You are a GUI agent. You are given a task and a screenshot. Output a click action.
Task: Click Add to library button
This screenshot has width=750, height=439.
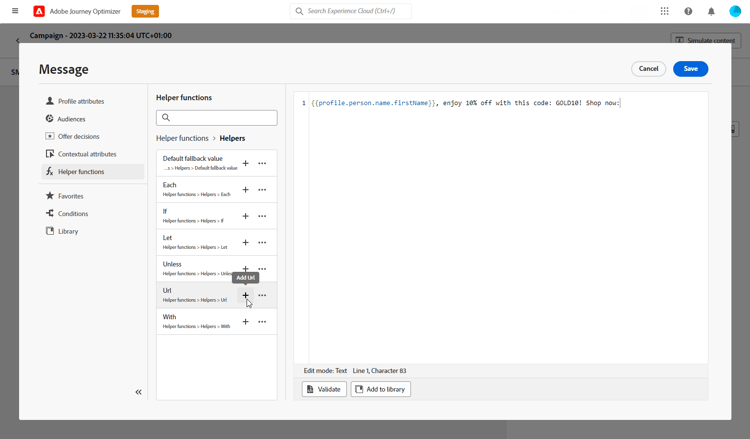(380, 389)
